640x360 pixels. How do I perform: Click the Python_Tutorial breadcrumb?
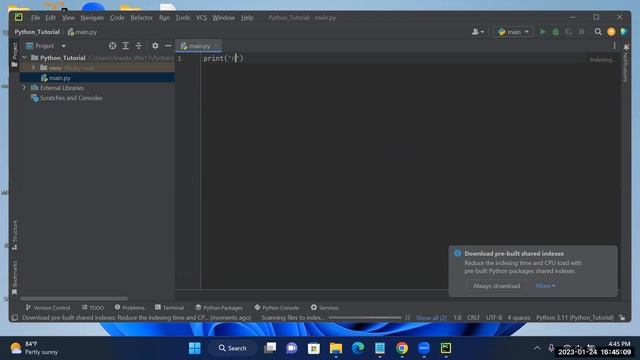37,32
